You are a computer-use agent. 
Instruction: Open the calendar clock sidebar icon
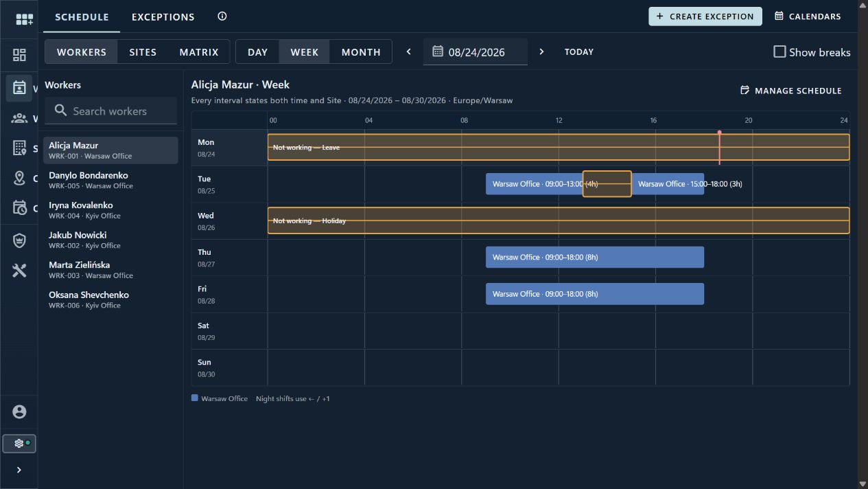[x=19, y=208]
